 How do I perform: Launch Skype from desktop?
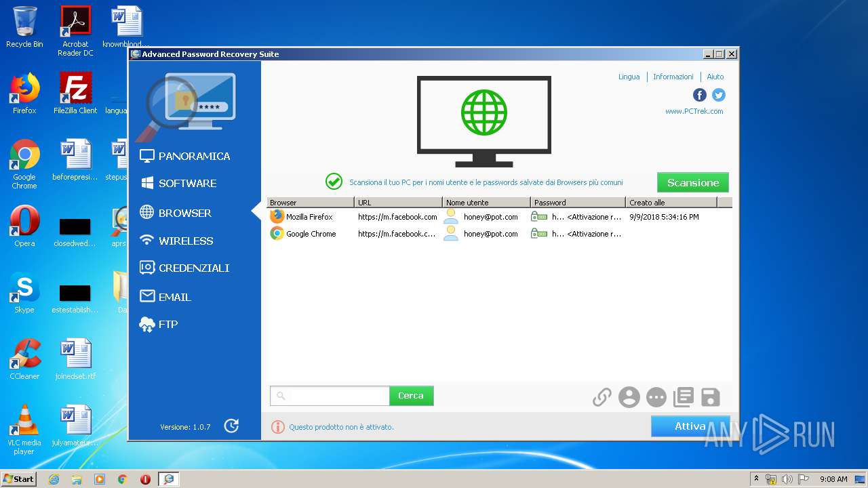pyautogui.click(x=24, y=293)
